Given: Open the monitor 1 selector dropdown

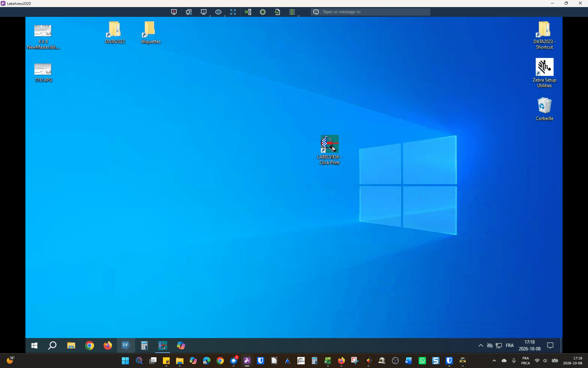Looking at the screenshot, I should coord(204,12).
